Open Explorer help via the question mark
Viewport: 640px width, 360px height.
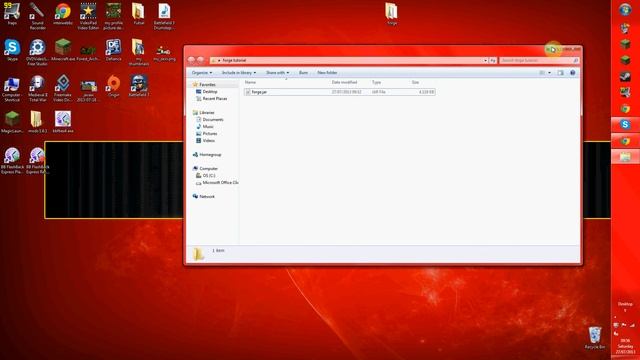[573, 73]
